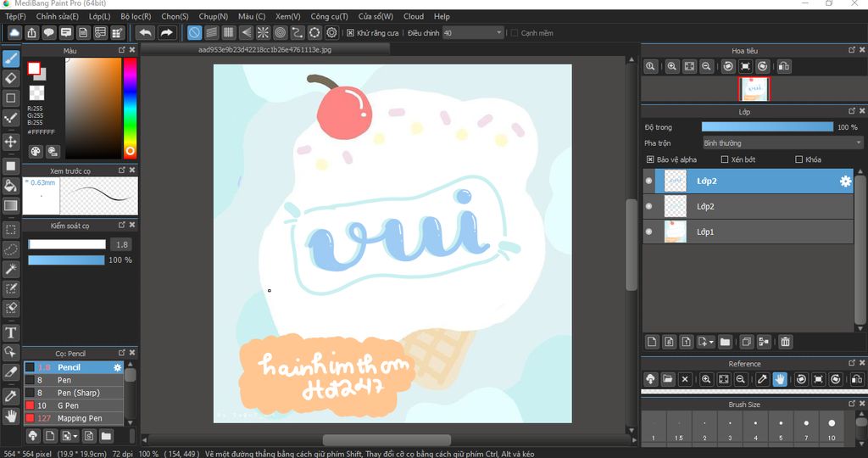Switch to the aad953e9...jpg document tab
The height and width of the screenshot is (458, 868).
click(x=264, y=50)
